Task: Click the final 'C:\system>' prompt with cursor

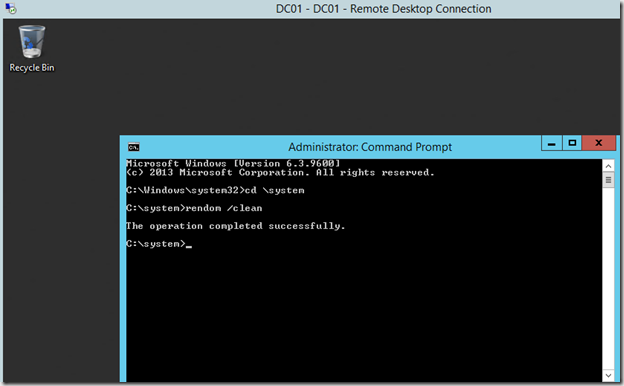Action: (x=159, y=244)
